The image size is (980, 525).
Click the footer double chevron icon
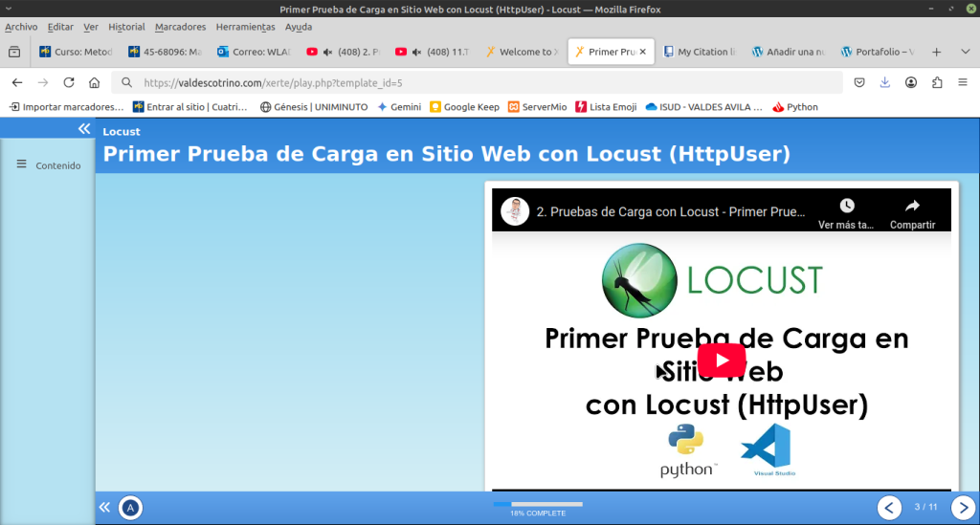point(105,507)
